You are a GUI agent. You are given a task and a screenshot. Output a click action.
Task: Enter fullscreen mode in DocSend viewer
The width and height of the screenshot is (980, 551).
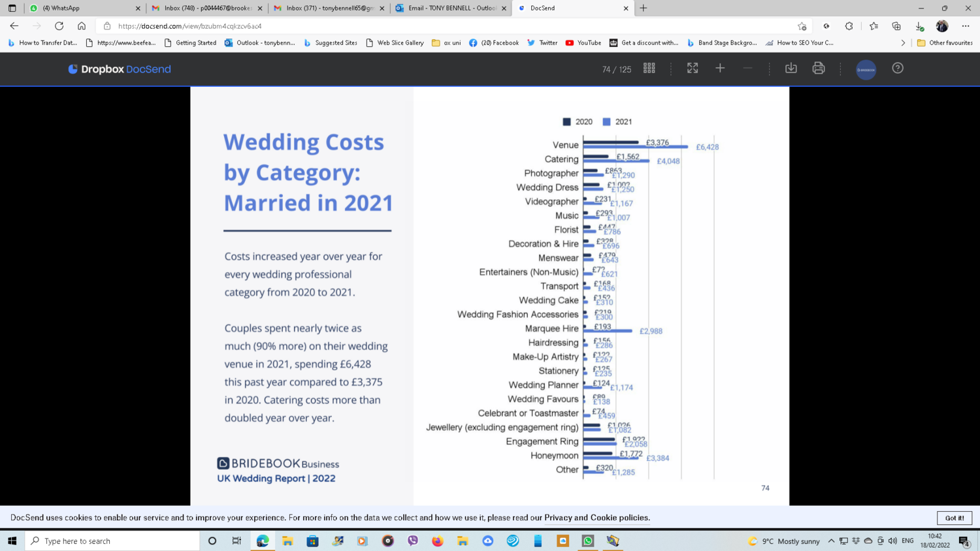[693, 69]
